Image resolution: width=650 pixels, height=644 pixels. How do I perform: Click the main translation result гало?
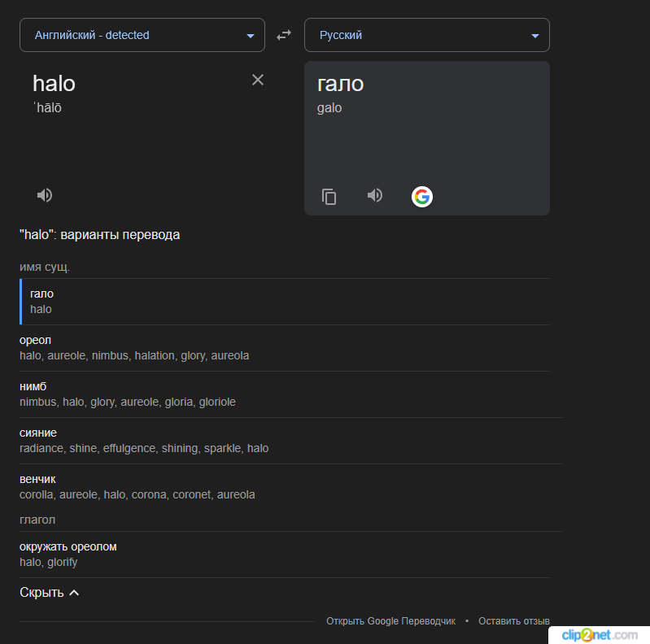click(340, 84)
